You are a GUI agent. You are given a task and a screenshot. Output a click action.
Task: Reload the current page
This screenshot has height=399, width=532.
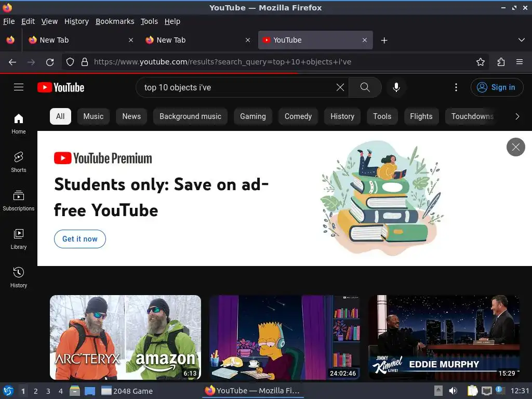(x=50, y=62)
